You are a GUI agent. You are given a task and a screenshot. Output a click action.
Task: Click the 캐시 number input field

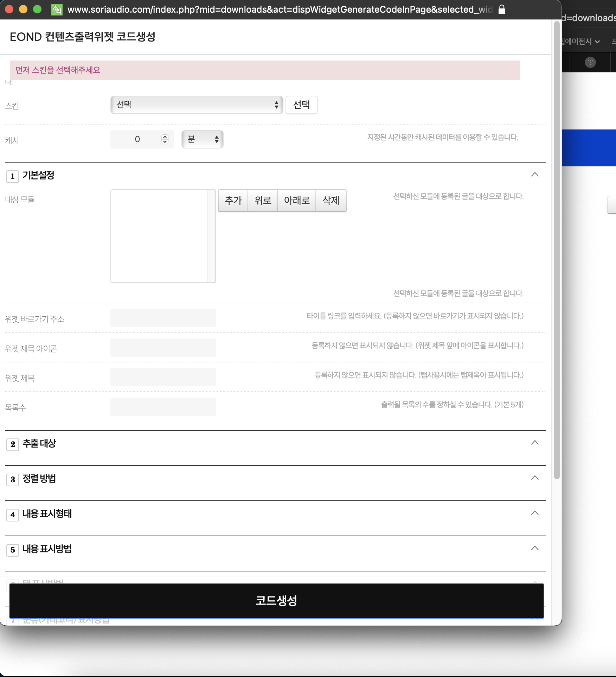(142, 139)
